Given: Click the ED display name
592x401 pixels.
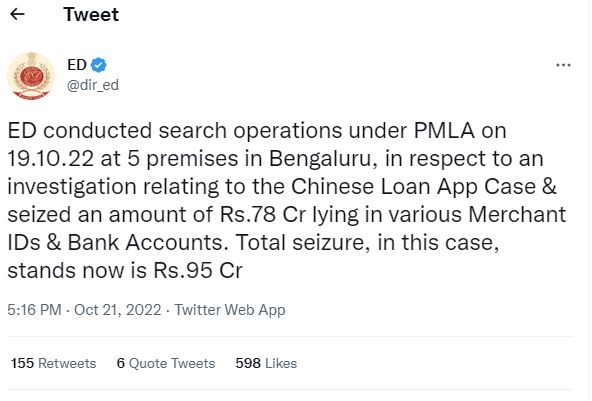Looking at the screenshot, I should click(77, 65).
